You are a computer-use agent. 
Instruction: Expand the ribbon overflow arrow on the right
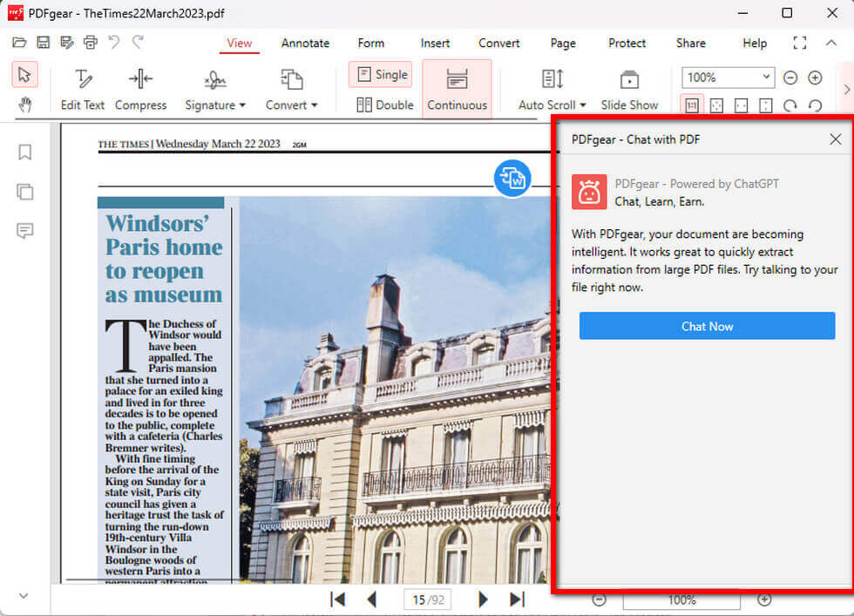(x=847, y=90)
